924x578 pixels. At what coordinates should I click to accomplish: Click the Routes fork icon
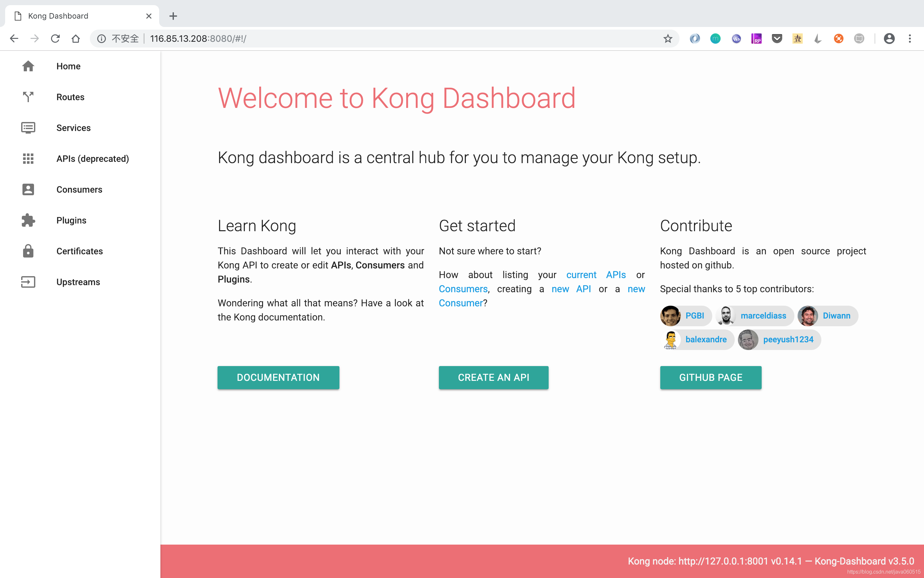click(x=28, y=97)
